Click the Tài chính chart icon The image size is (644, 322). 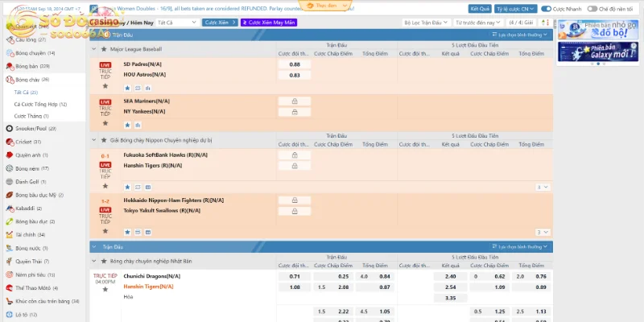tap(9, 234)
